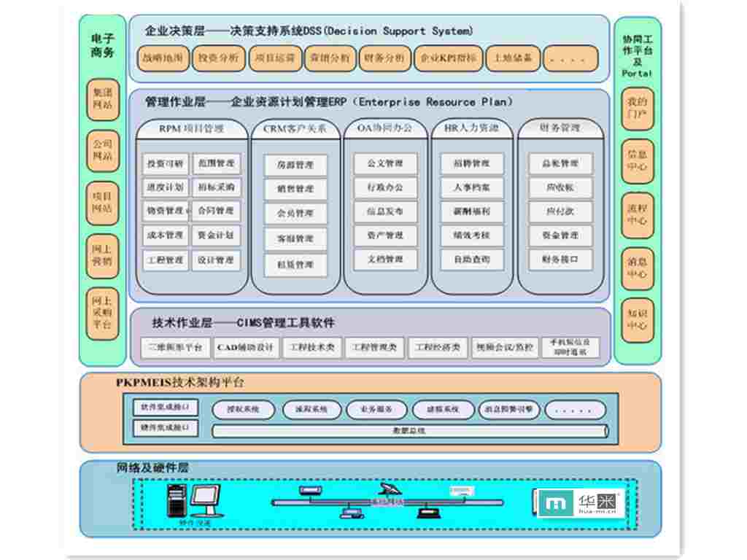Image resolution: width=747 pixels, height=560 pixels.
Task: Select 公文管理 in the OA column
Action: tap(385, 163)
